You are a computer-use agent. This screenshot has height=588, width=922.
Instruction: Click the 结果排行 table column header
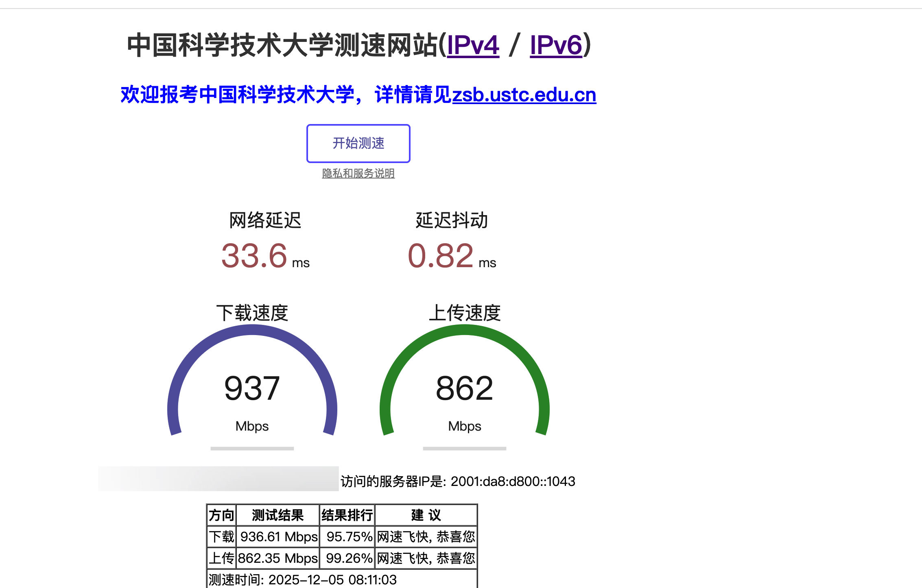347,515
